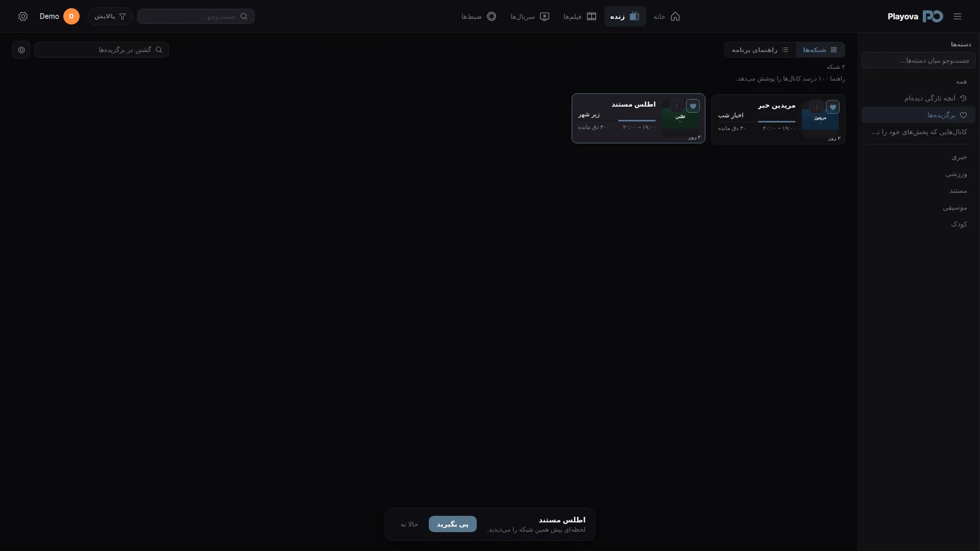Switch to the راهنمای برنامه guide view
Viewport: 980px width, 551px height.
click(760, 49)
